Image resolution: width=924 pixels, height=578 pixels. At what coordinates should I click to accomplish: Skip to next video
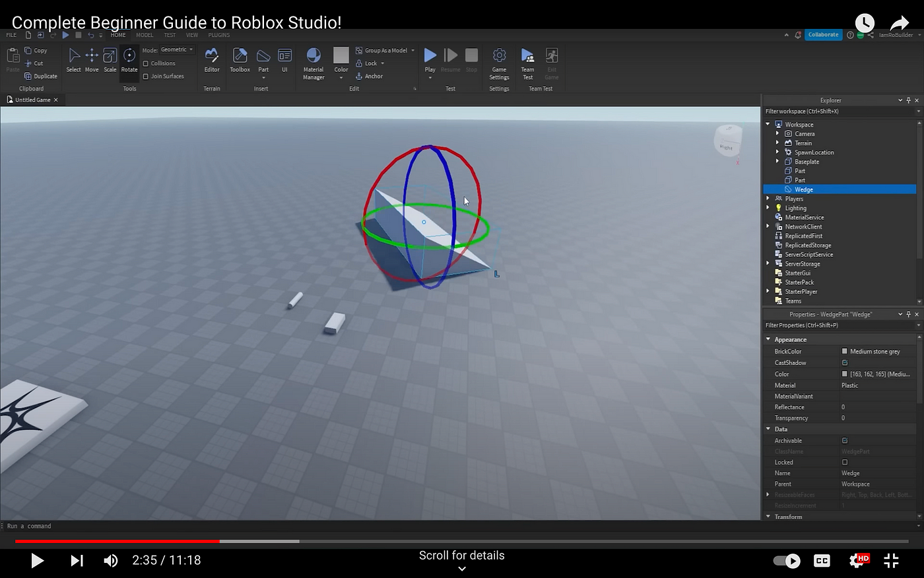(77, 560)
